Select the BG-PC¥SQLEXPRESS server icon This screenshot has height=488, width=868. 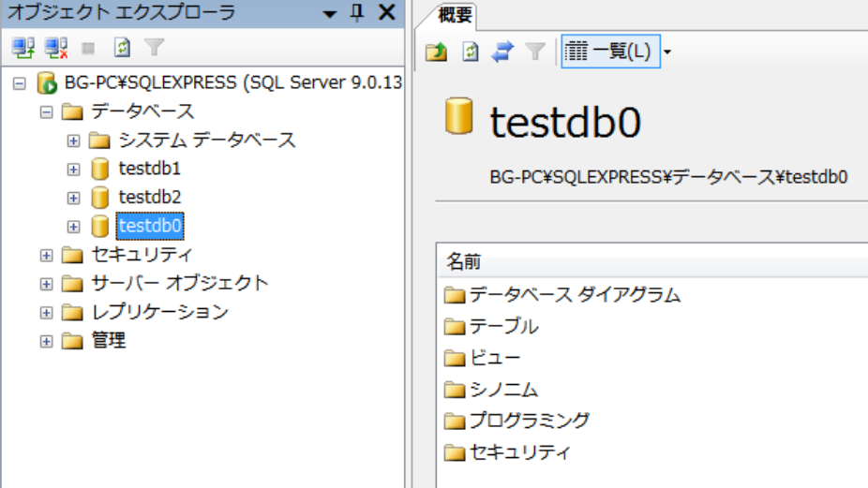tap(47, 83)
